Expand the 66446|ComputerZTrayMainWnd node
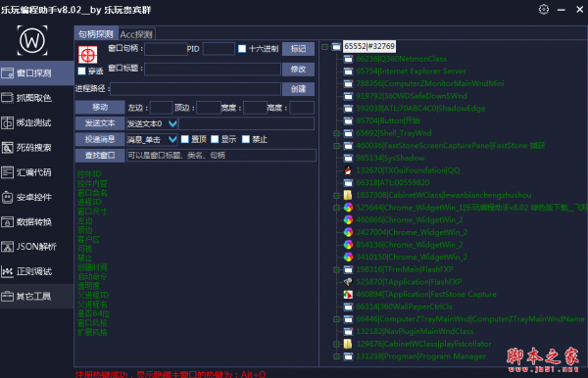 337,319
